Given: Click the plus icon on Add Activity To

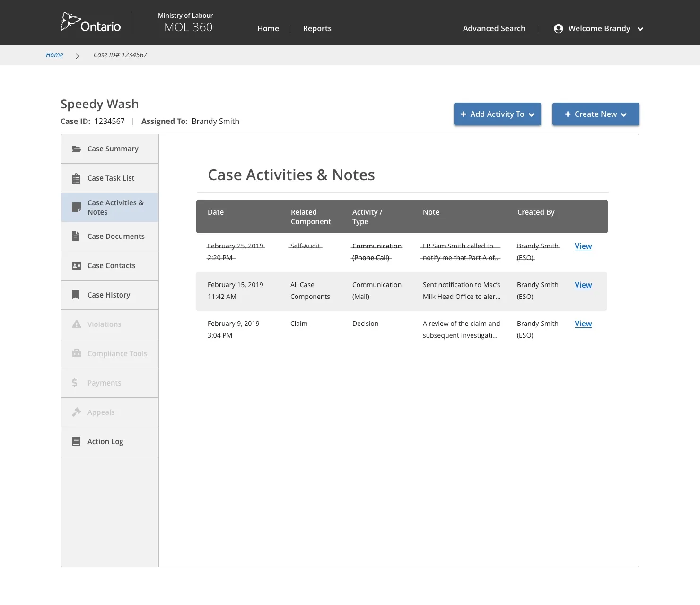Looking at the screenshot, I should 464,114.
